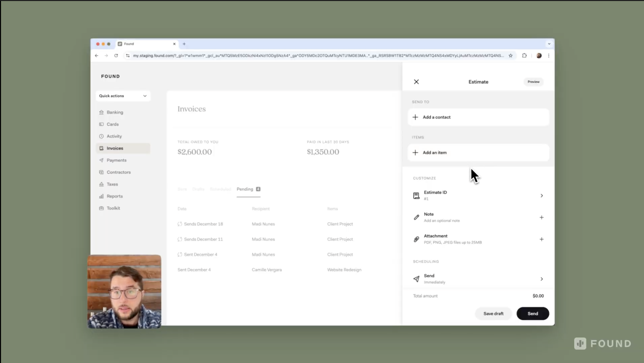Click the Preview button on Estimate panel
This screenshot has width=644, height=363.
[533, 81]
